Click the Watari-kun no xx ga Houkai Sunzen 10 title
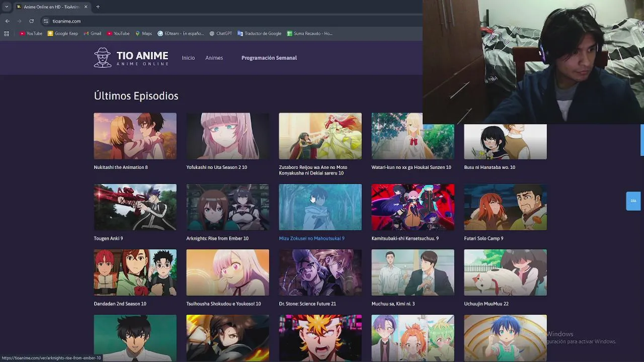Viewport: 644px width, 362px height. coord(411,167)
